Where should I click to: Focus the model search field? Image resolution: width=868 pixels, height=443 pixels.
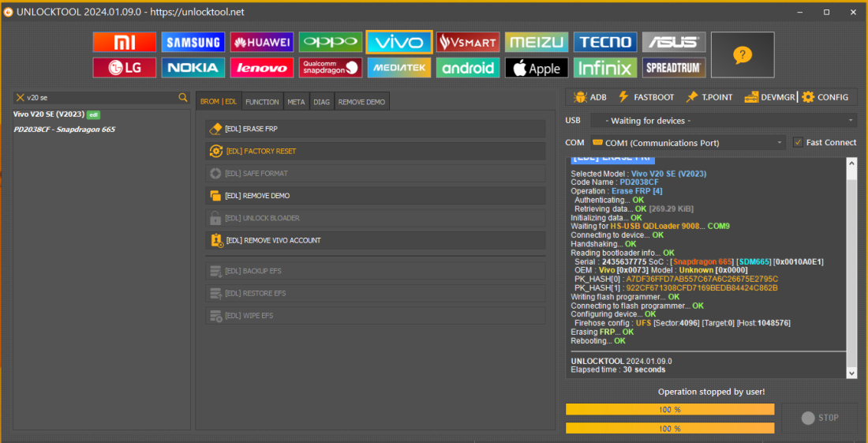[101, 97]
